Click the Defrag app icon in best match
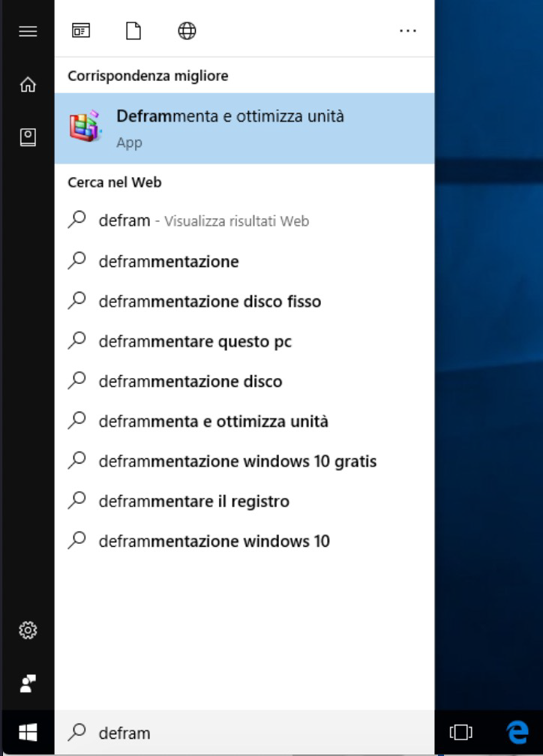The image size is (543, 756). [85, 127]
